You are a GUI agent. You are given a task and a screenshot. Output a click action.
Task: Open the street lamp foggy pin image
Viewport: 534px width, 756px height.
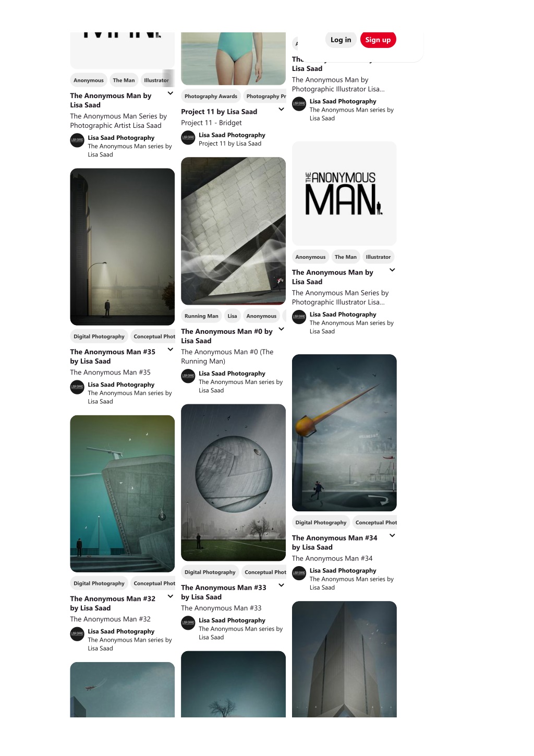coord(123,247)
